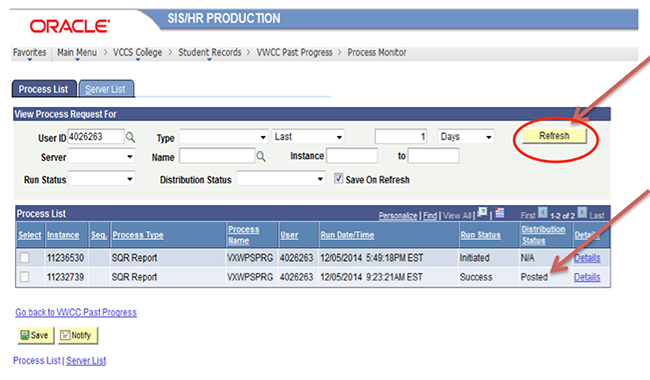Sort by Distribution Status column header
The width and height of the screenshot is (650, 380).
pos(543,235)
